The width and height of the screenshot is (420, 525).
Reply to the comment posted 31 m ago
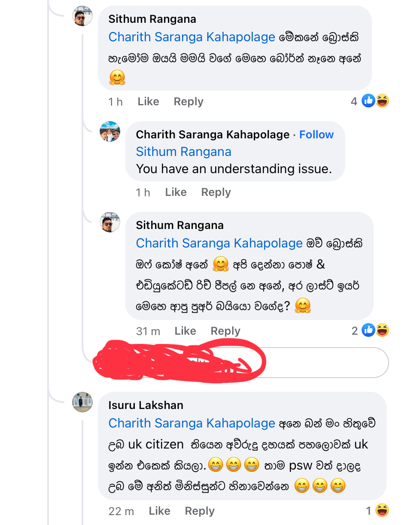pyautogui.click(x=225, y=331)
